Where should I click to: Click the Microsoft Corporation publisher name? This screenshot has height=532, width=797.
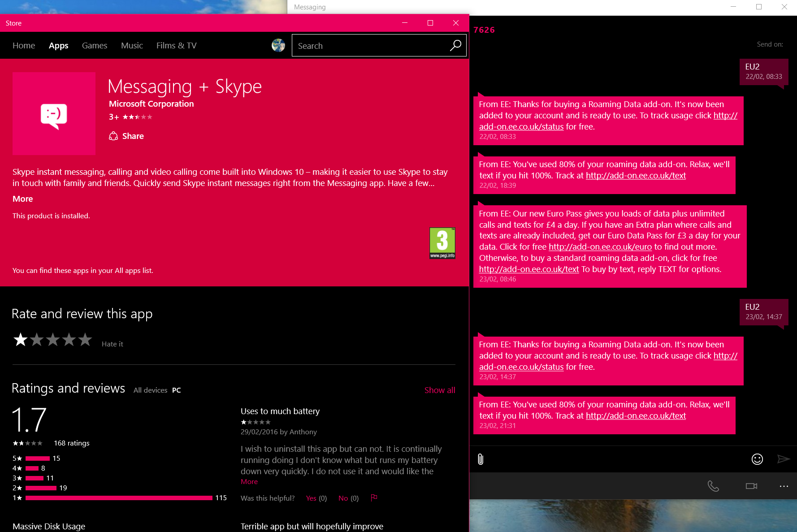pos(152,104)
